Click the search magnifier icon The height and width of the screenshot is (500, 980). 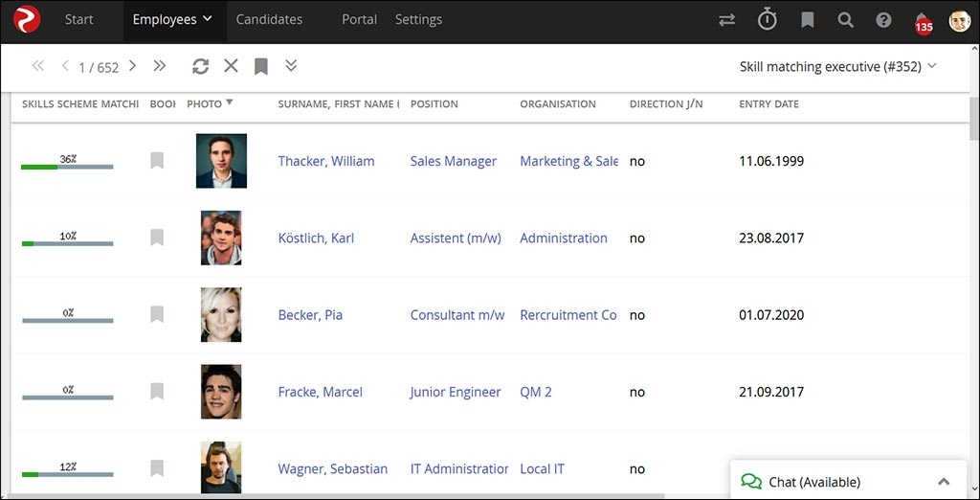[x=845, y=19]
